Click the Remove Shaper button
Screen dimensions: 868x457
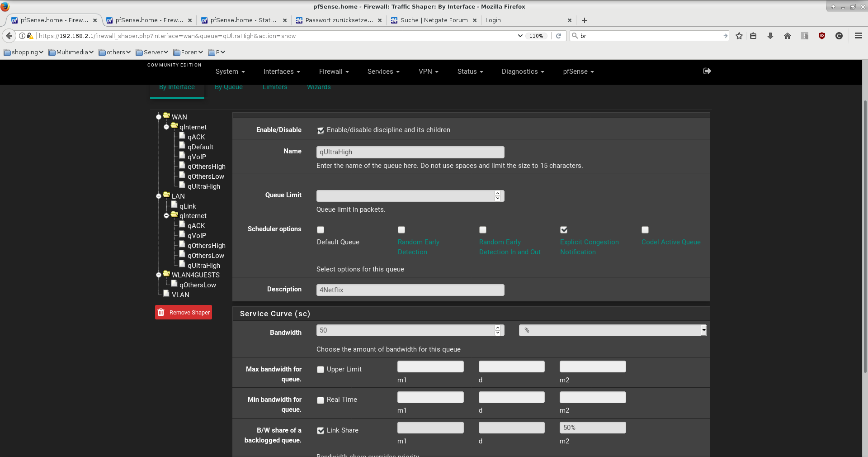(184, 312)
